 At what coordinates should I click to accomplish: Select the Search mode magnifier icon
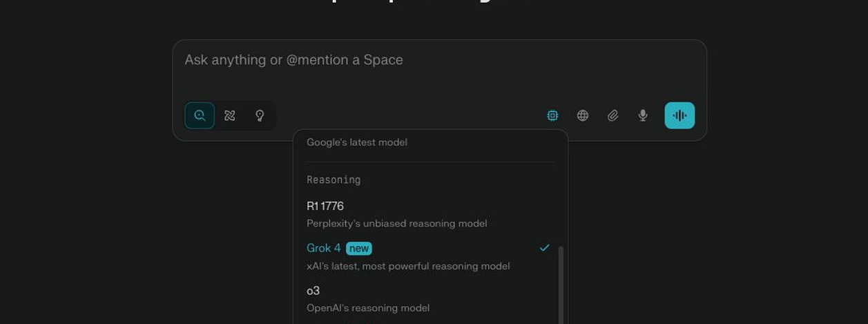click(x=200, y=115)
